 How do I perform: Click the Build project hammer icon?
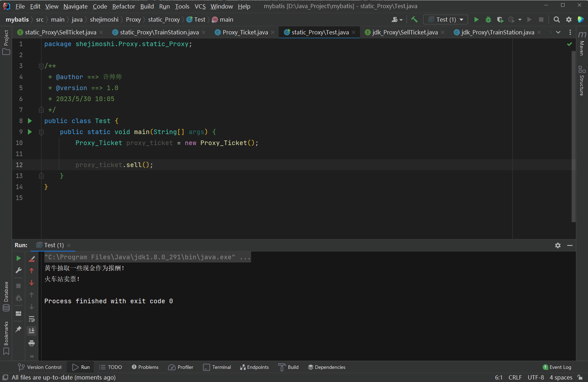(x=414, y=20)
